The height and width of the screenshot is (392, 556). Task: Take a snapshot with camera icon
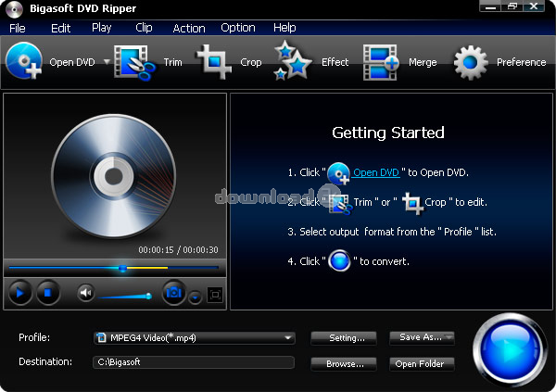(174, 293)
